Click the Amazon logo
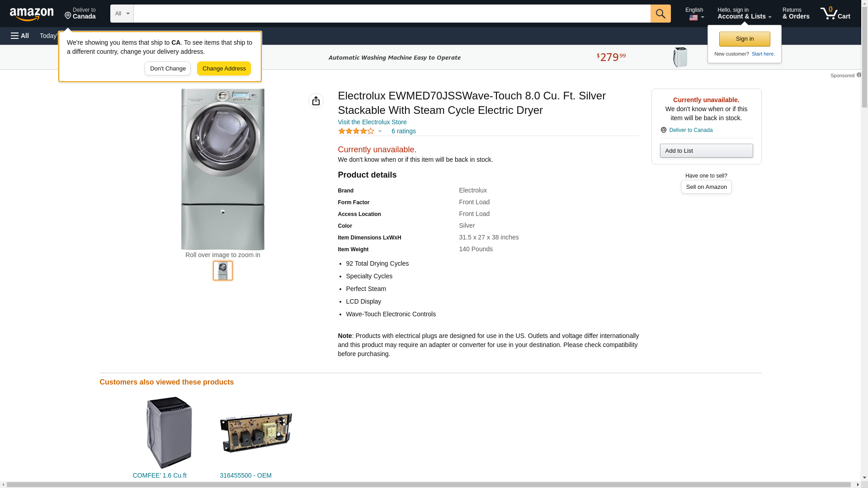The width and height of the screenshot is (868, 488). [32, 14]
